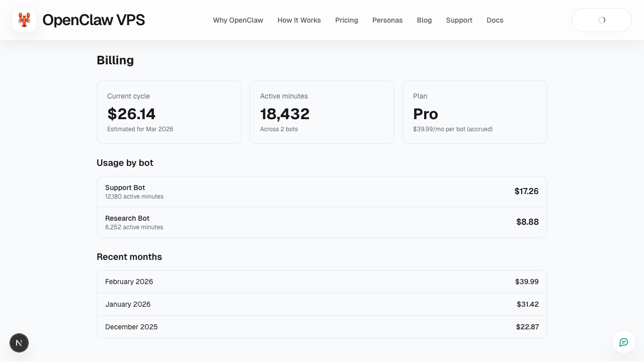Open the How It Works section
The image size is (644, 362).
click(x=299, y=20)
